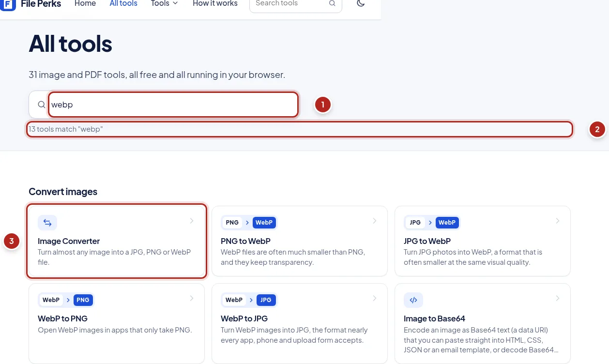Click the chevron arrow on PNG to WebP card

[x=375, y=221]
